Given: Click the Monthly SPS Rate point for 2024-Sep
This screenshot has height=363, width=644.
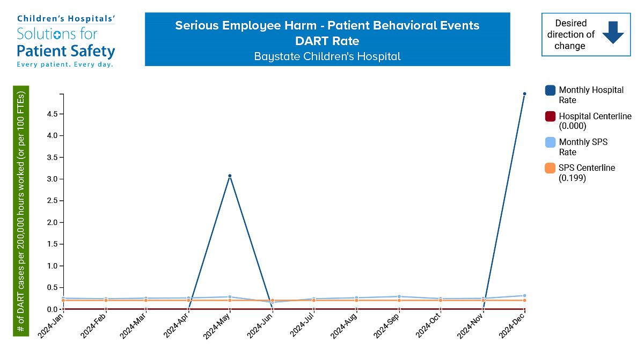Looking at the screenshot, I should tap(398, 296).
